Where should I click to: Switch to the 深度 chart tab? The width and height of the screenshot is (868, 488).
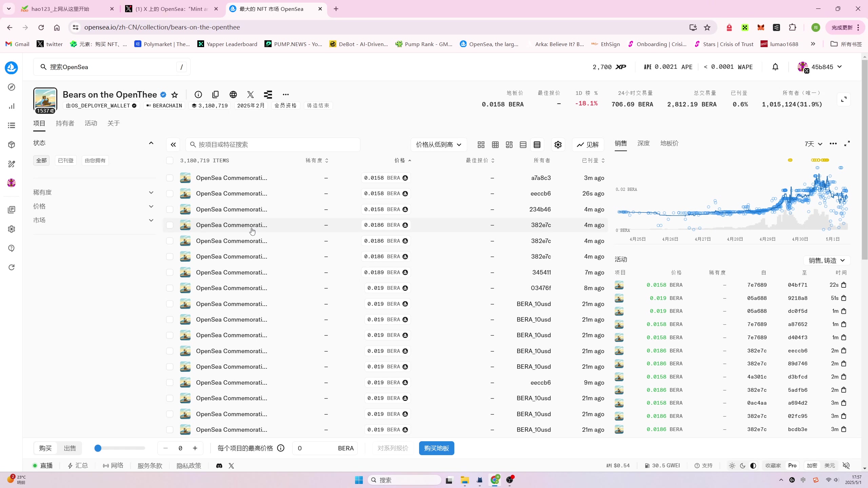pyautogui.click(x=644, y=143)
